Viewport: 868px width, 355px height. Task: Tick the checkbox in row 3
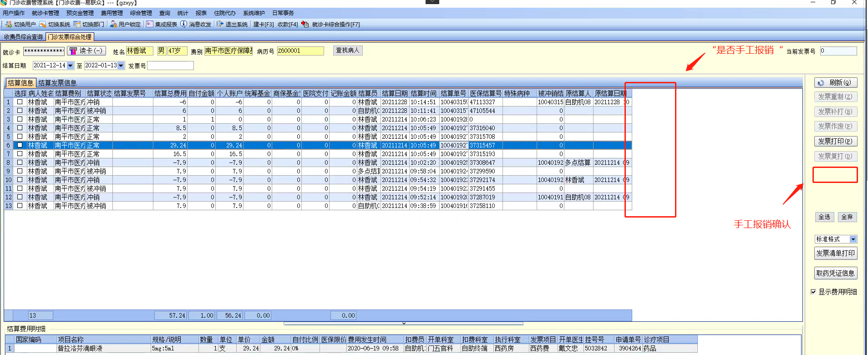coord(20,119)
